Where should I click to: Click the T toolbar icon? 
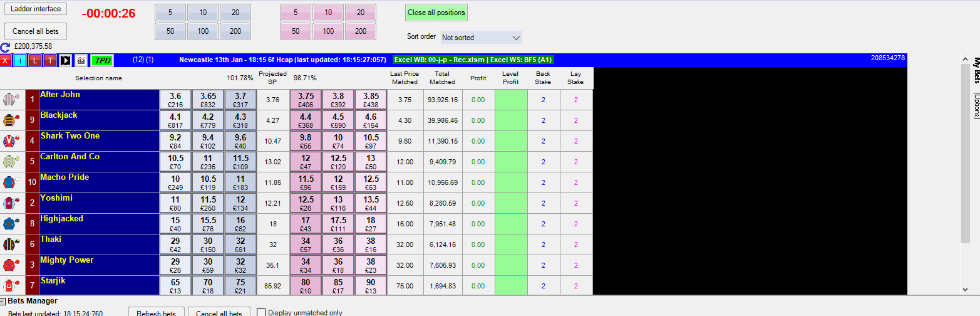tap(50, 60)
